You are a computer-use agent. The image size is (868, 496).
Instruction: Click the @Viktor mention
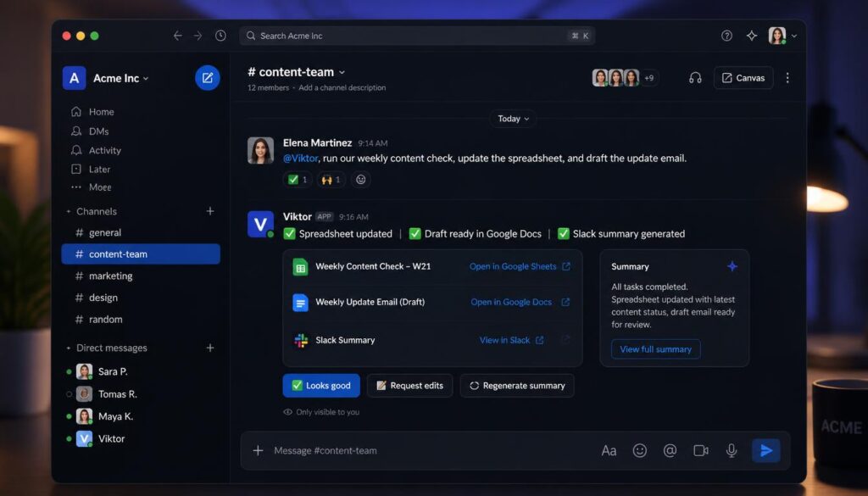[301, 159]
